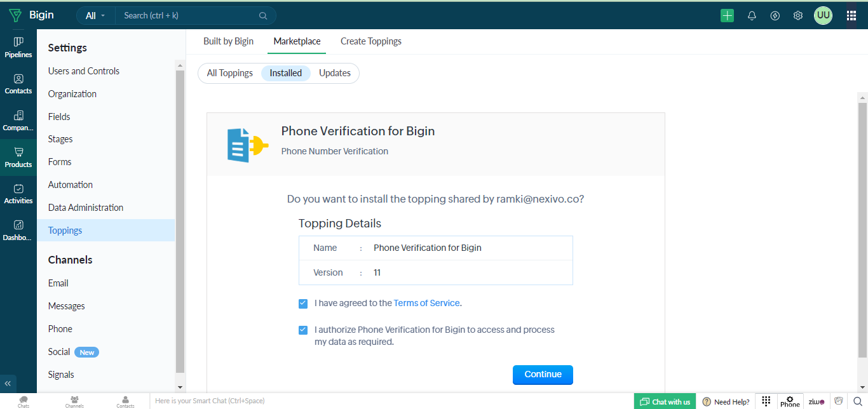Click Need Help? in bottom bar
The width and height of the screenshot is (868, 409).
coord(726,401)
